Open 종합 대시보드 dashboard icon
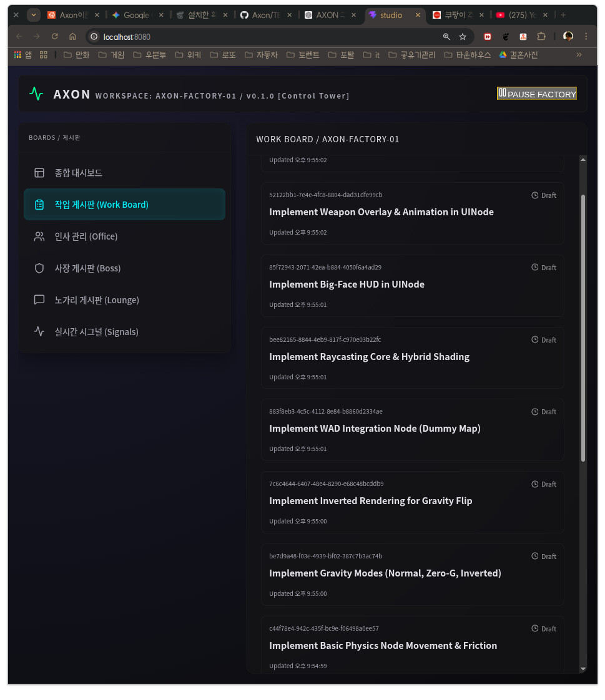This screenshot has width=605, height=700. (39, 173)
